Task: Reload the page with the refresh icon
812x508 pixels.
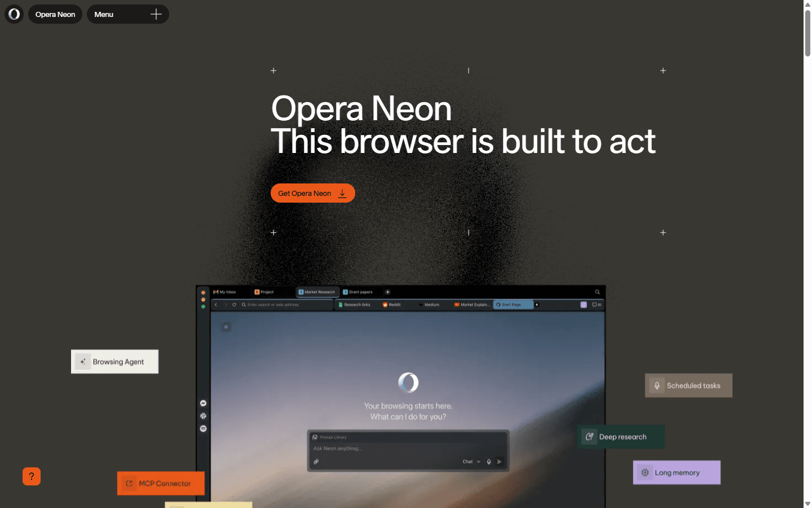Action: pyautogui.click(x=234, y=305)
